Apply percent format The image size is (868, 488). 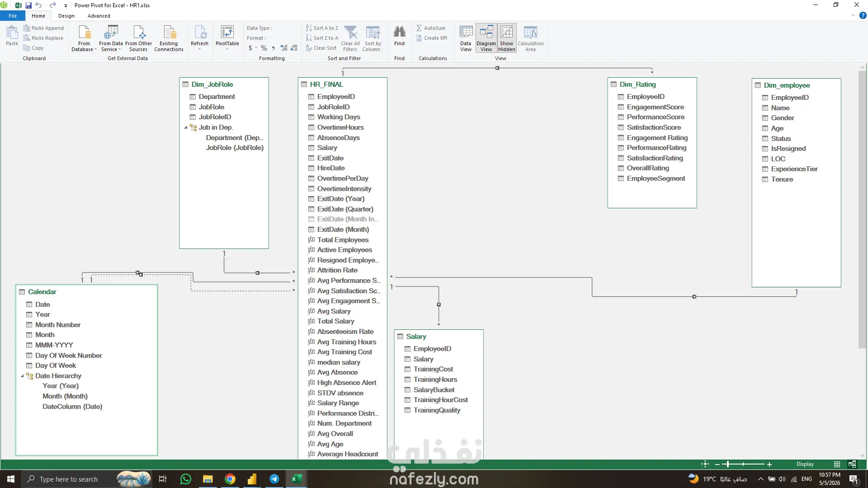click(x=264, y=48)
